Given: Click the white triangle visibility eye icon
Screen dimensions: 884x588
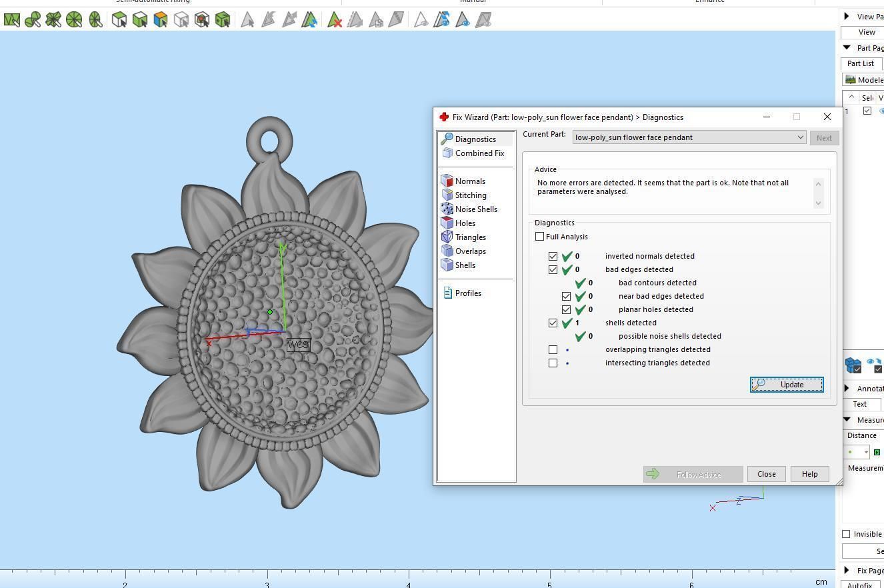Looking at the screenshot, I should coord(421,20).
